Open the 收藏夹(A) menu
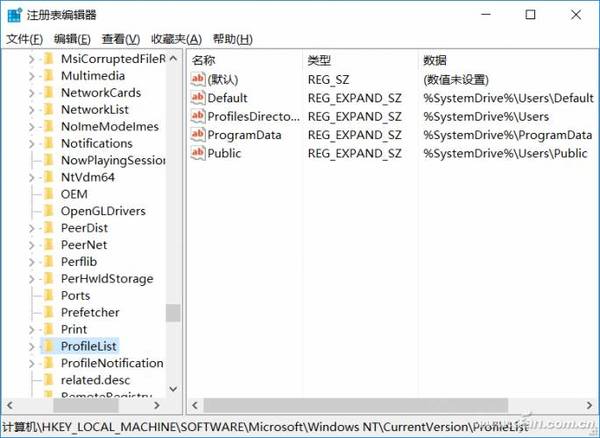 [x=176, y=39]
